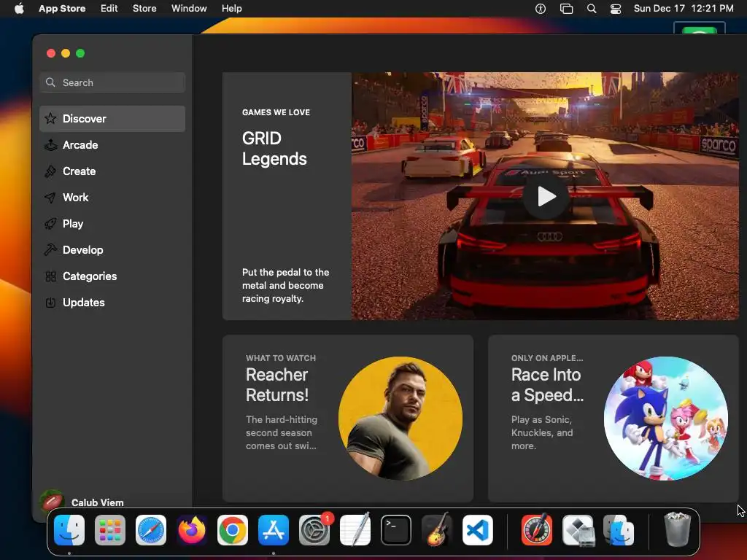This screenshot has height=560, width=747.
Task: Open TextEdit from the Dock
Action: (x=355, y=530)
